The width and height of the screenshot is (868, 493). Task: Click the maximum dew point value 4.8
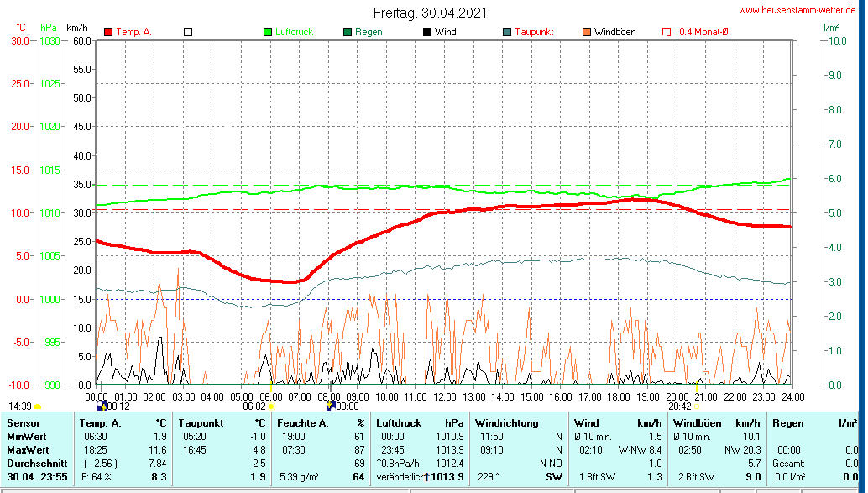click(x=259, y=450)
